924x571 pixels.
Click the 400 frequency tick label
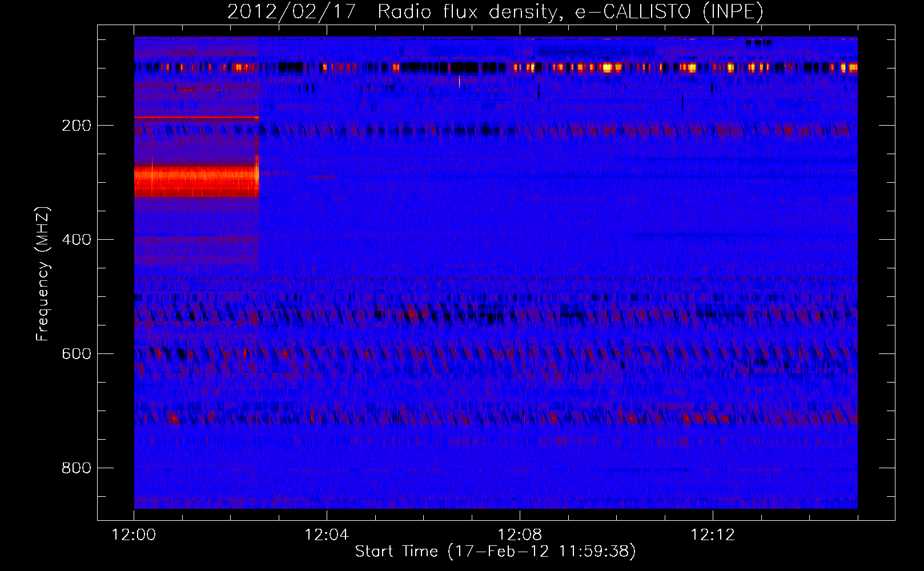(77, 240)
